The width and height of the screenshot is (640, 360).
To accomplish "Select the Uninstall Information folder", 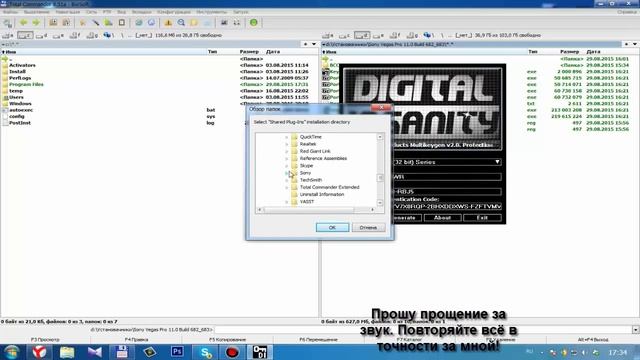I will coord(322,194).
